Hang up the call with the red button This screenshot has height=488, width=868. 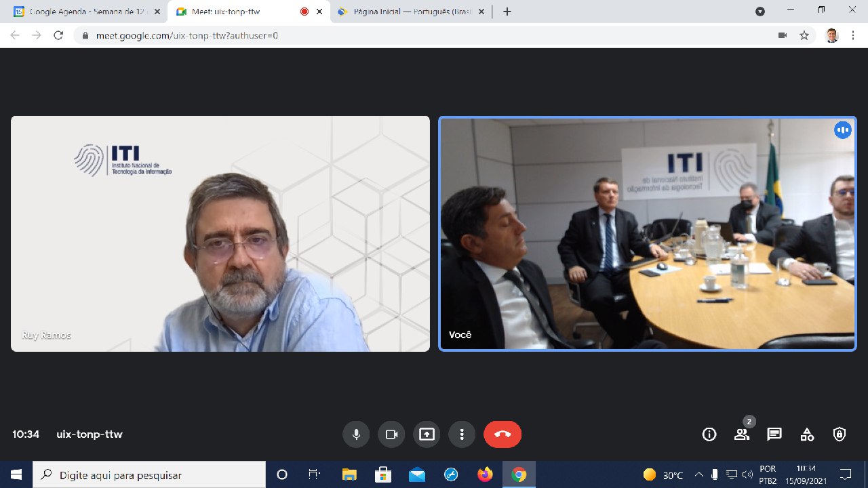point(502,434)
